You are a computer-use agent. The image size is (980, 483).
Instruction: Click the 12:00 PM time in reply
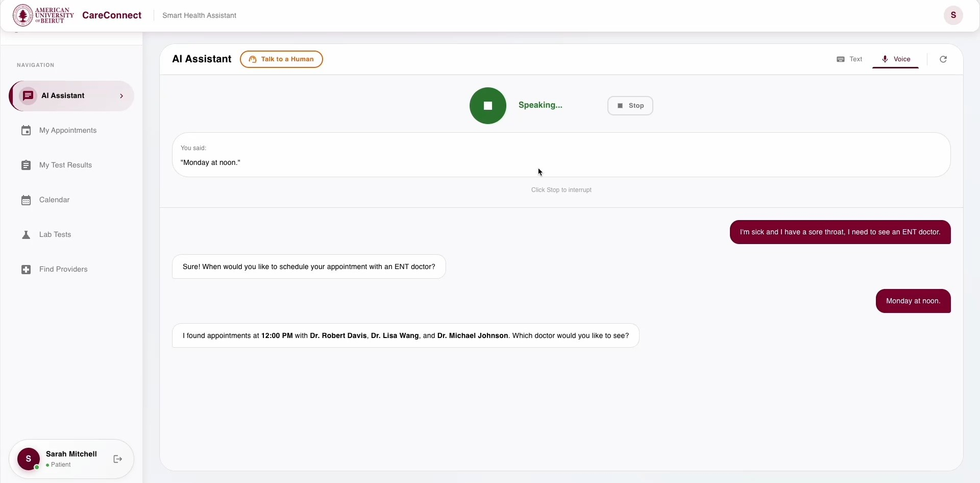[277, 336]
